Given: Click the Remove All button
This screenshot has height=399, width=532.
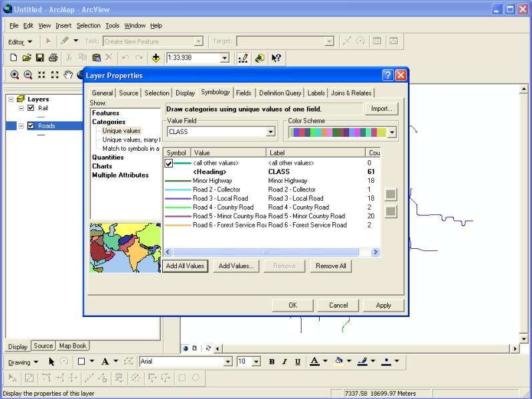Looking at the screenshot, I should pos(331,266).
